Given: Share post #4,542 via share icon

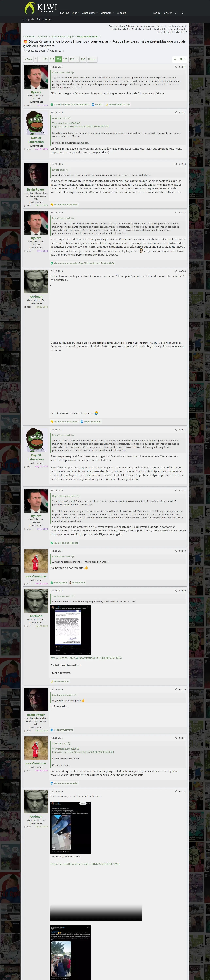Looking at the screenshot, I should [x=176, y=113].
